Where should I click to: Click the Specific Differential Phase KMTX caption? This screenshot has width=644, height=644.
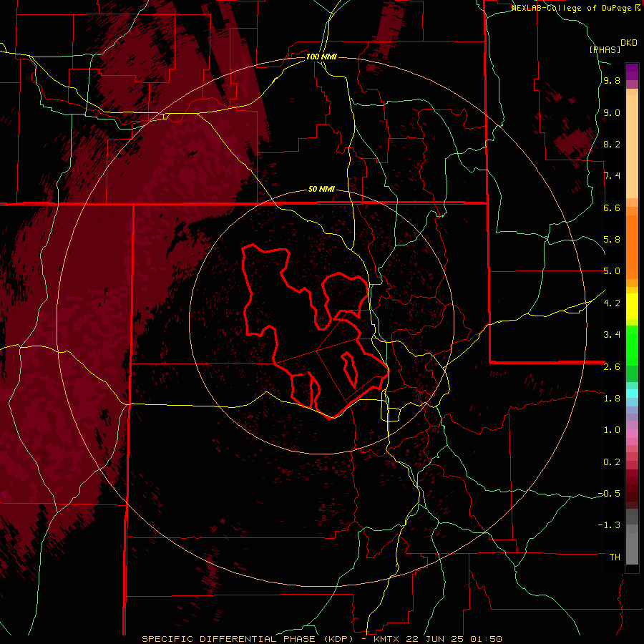click(x=321, y=639)
